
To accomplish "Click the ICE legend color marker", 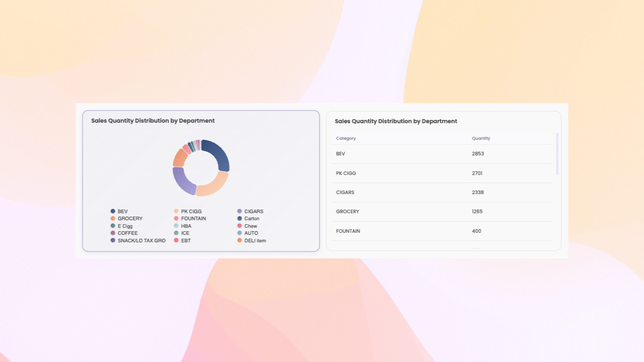I will point(177,233).
